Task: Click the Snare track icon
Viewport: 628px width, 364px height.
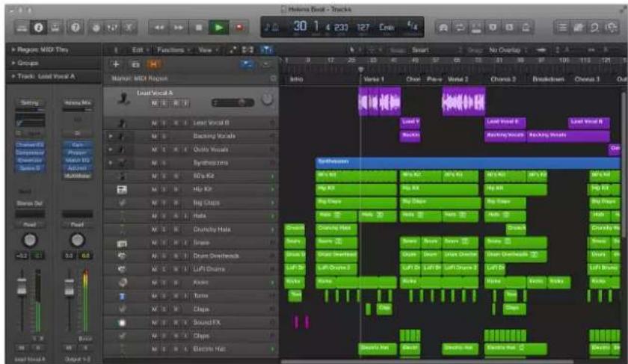Action: (122, 243)
